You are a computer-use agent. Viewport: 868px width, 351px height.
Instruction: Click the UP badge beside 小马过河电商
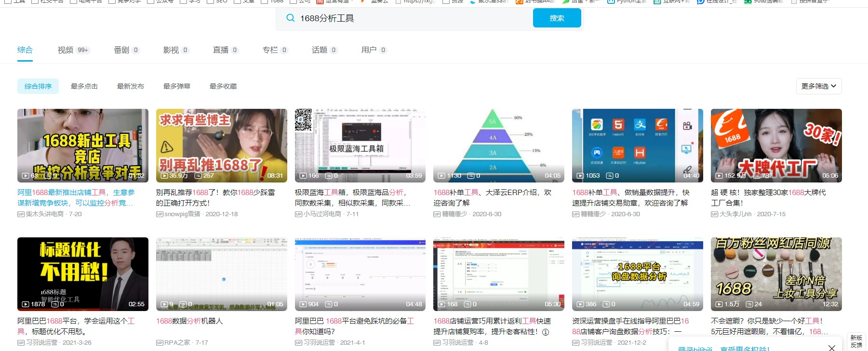(298, 214)
